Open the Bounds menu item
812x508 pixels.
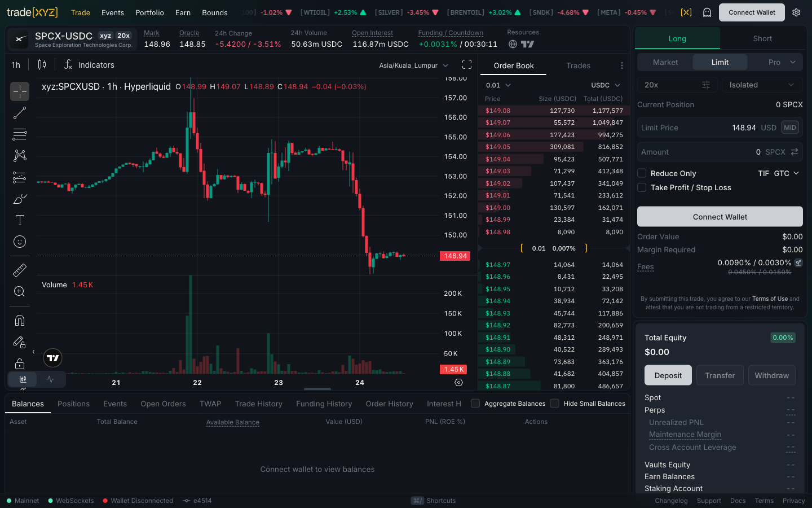click(215, 12)
